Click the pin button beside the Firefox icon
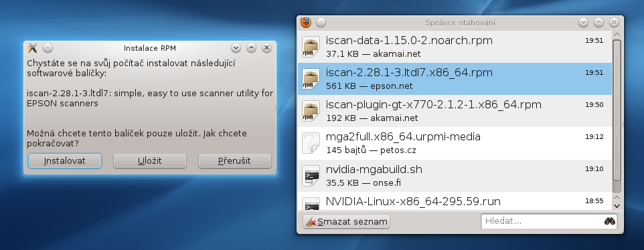Viewport: 644px width, 250px height. point(321,23)
